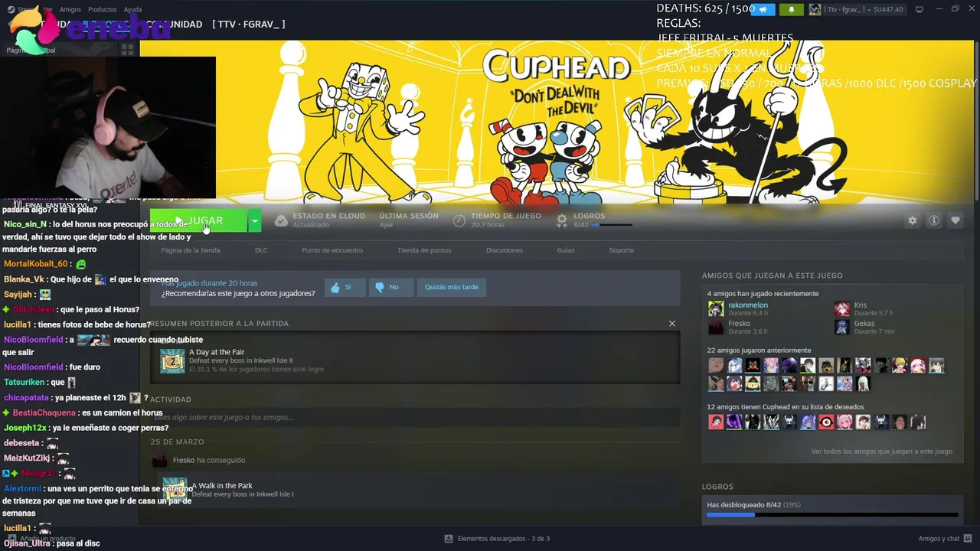The height and width of the screenshot is (551, 980).
Task: Go to the [TTV · FGRAV_] profile tab
Action: 249,24
